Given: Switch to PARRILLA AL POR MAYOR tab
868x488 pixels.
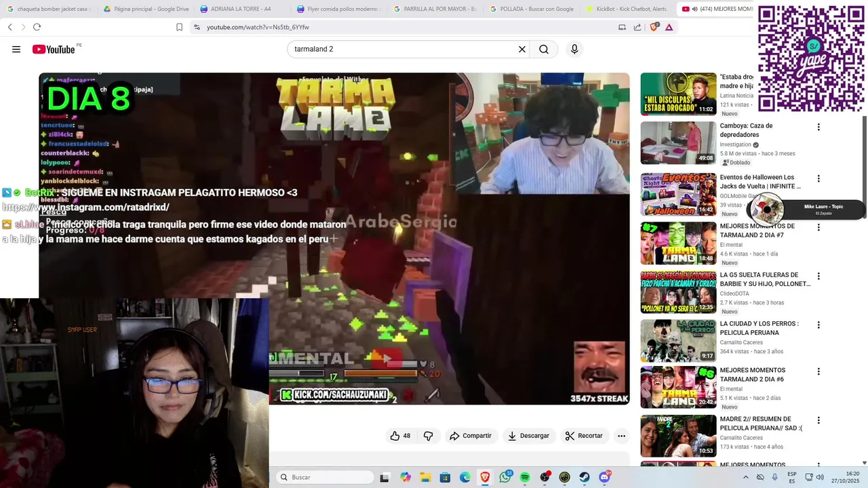Looking at the screenshot, I should click(436, 9).
